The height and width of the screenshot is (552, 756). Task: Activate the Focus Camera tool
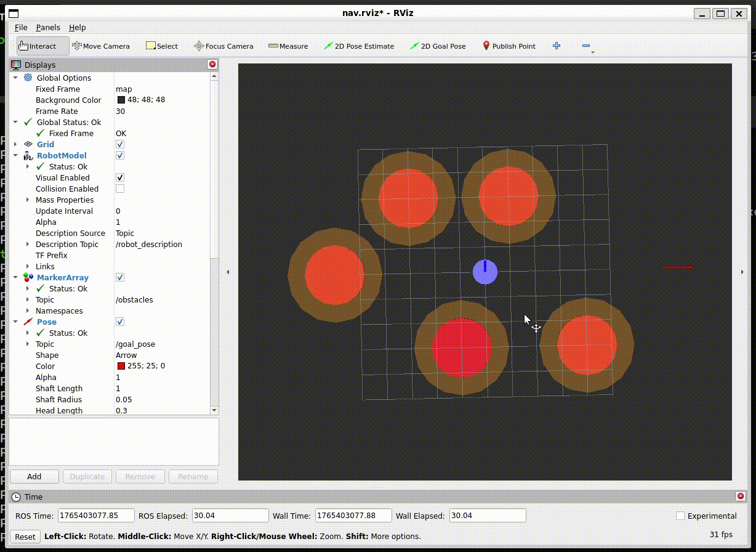[x=223, y=46]
